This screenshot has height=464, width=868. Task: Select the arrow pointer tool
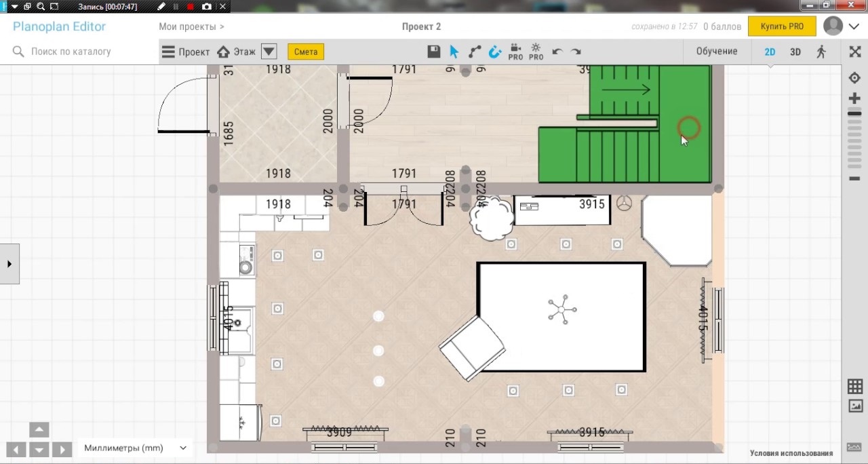pos(454,52)
